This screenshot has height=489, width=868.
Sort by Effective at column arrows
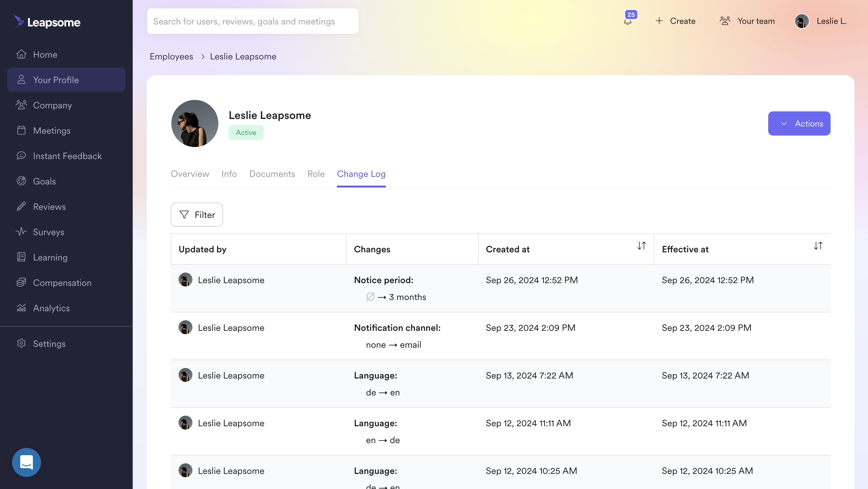pos(818,245)
